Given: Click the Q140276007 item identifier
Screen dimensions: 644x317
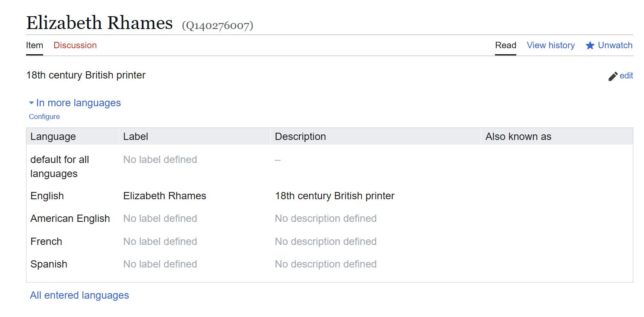Looking at the screenshot, I should [217, 26].
